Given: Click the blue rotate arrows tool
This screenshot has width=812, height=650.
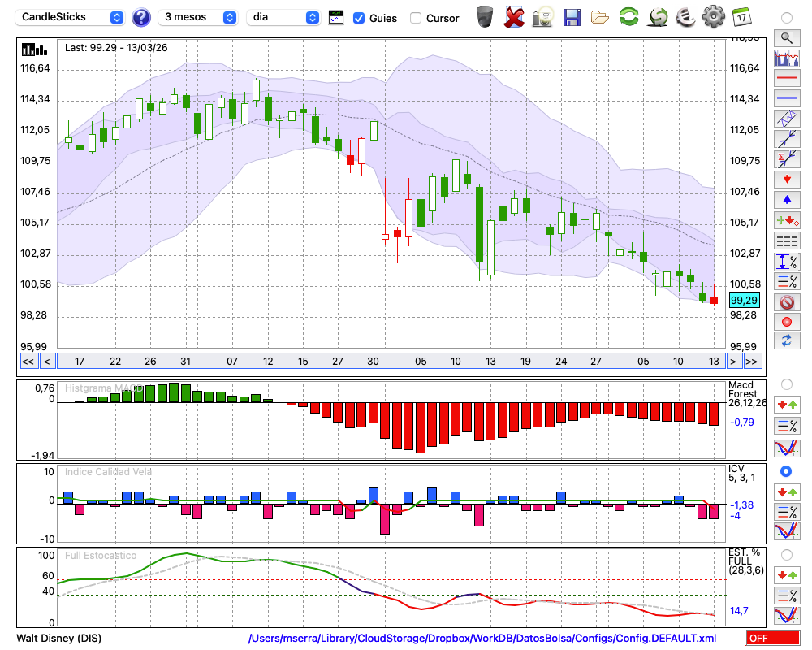Looking at the screenshot, I should point(787,340).
